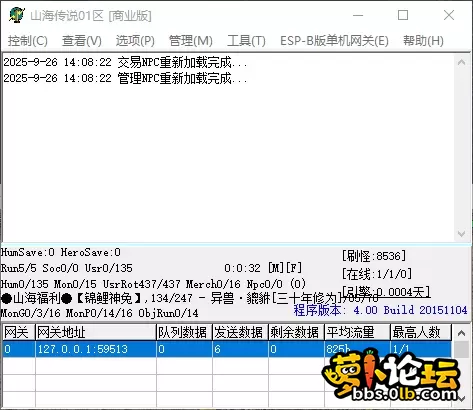This screenshot has width=473, height=410.
Task: Click the 发送数据 cell showing 6
Action: point(240,349)
